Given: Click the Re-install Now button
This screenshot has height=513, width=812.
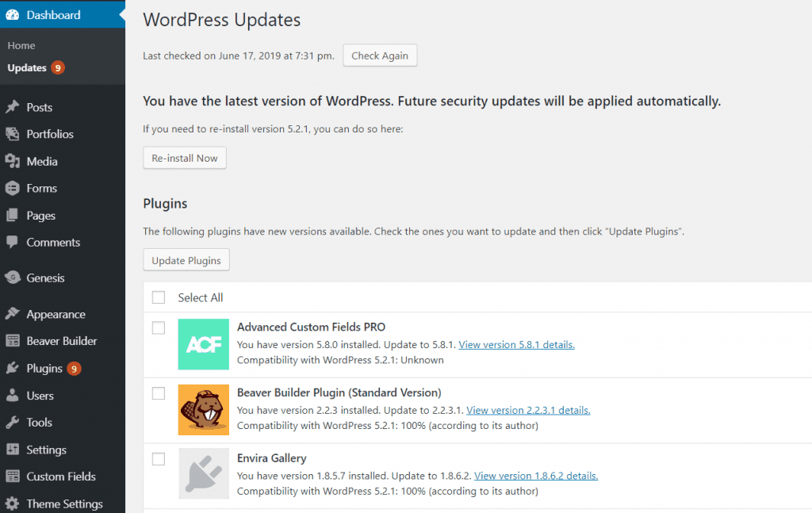Looking at the screenshot, I should tap(184, 158).
